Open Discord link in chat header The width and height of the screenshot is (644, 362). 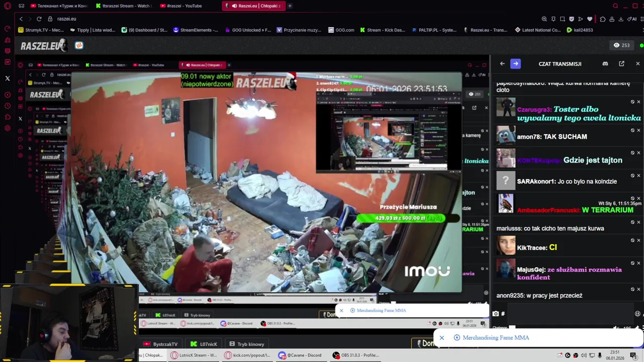pos(605,64)
